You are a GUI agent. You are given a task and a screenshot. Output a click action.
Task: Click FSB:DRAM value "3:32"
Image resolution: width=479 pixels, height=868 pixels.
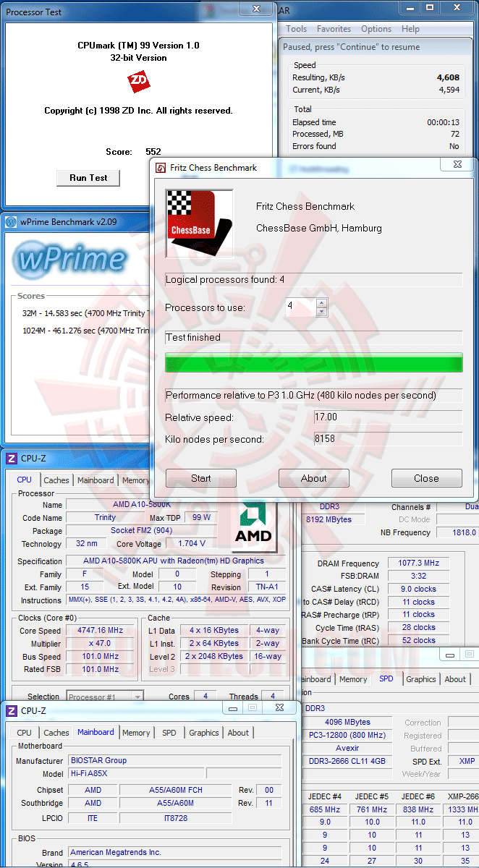click(x=420, y=576)
